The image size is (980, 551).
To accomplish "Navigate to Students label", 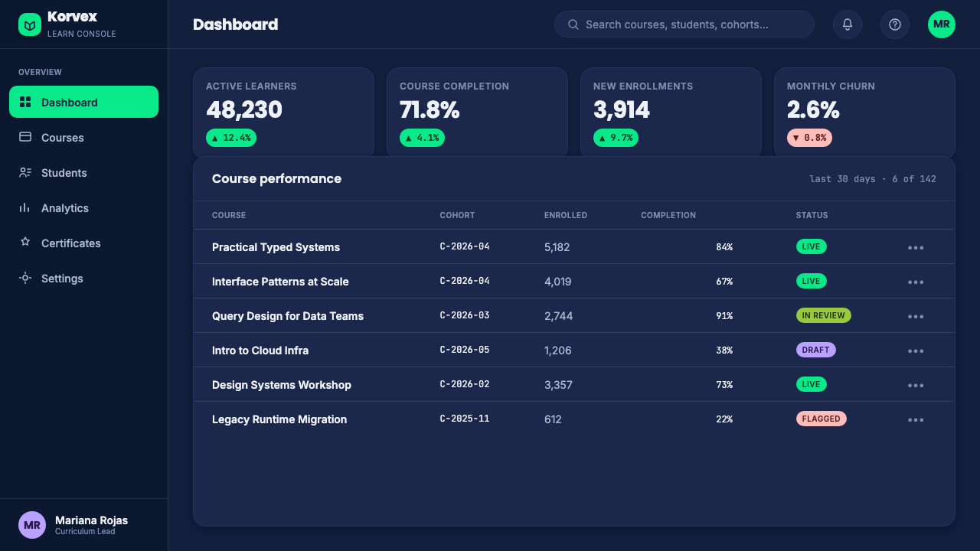I will (x=64, y=173).
